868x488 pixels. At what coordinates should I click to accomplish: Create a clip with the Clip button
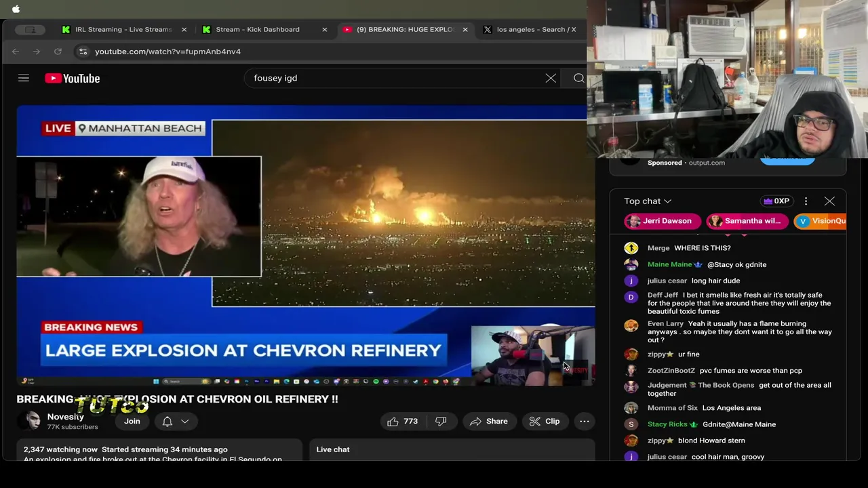click(545, 422)
